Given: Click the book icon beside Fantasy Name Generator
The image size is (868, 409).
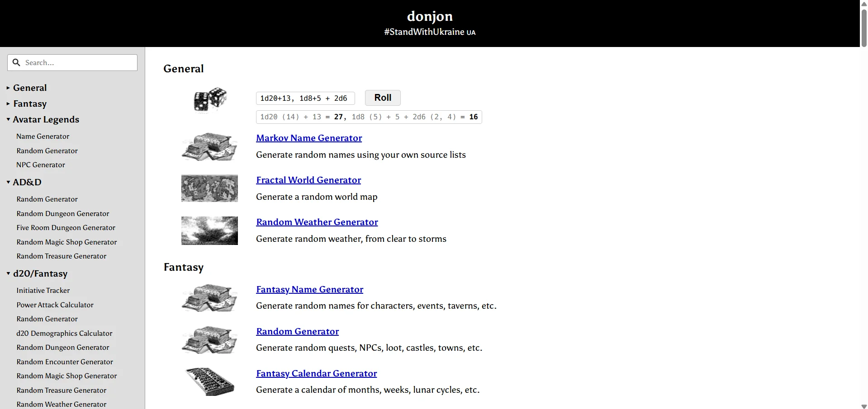Looking at the screenshot, I should pos(209,298).
